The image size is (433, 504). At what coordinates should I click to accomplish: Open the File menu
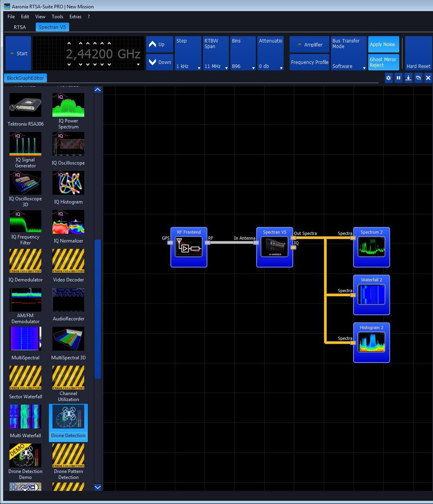[11, 17]
